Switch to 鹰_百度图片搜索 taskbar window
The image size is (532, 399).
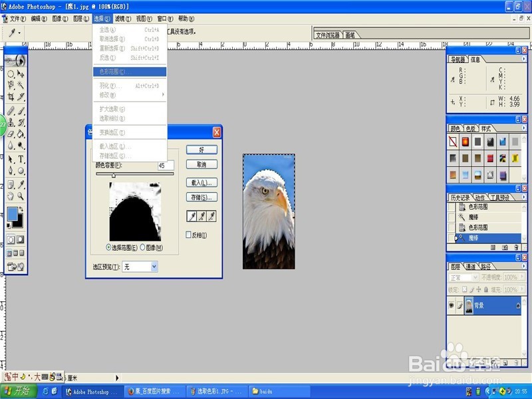[x=154, y=391]
